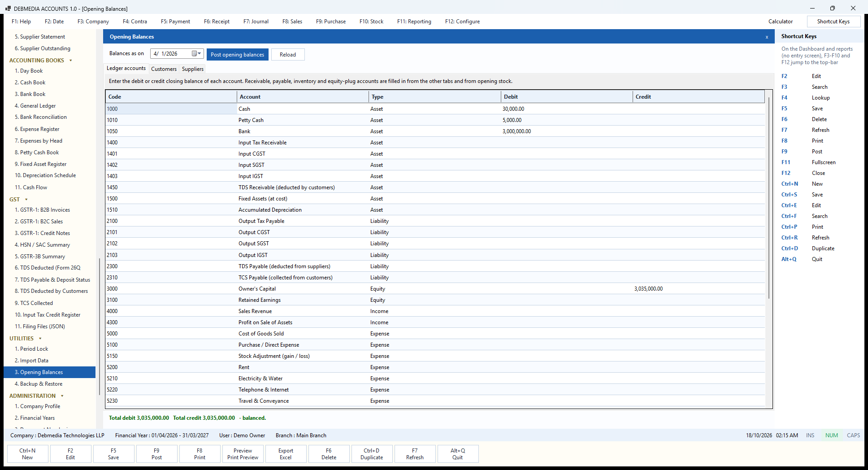
Task: Open the date picker calendar dropdown
Action: [196, 54]
